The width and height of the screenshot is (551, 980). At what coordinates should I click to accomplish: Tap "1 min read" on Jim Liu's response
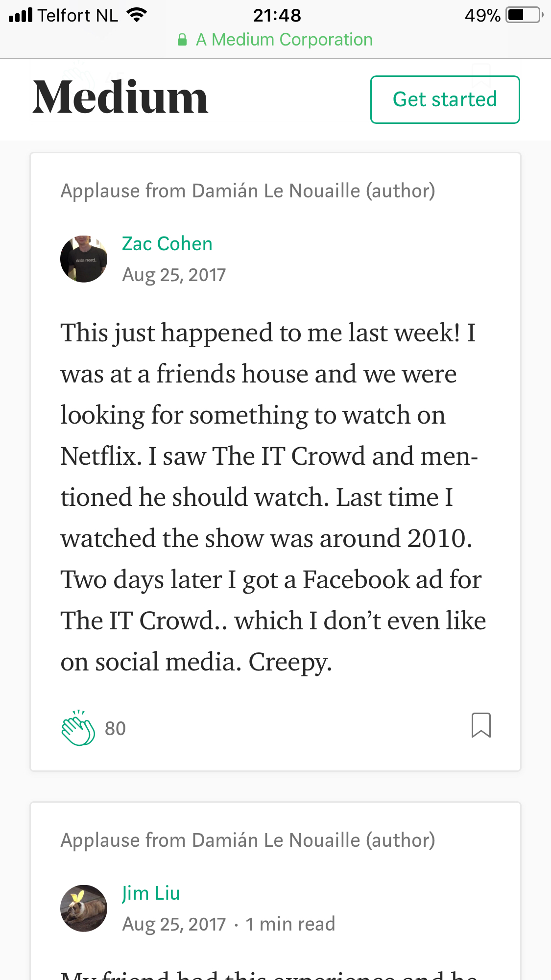[290, 924]
